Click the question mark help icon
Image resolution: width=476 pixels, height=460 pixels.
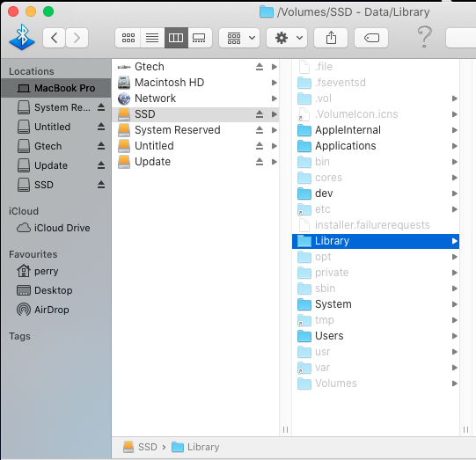[424, 37]
